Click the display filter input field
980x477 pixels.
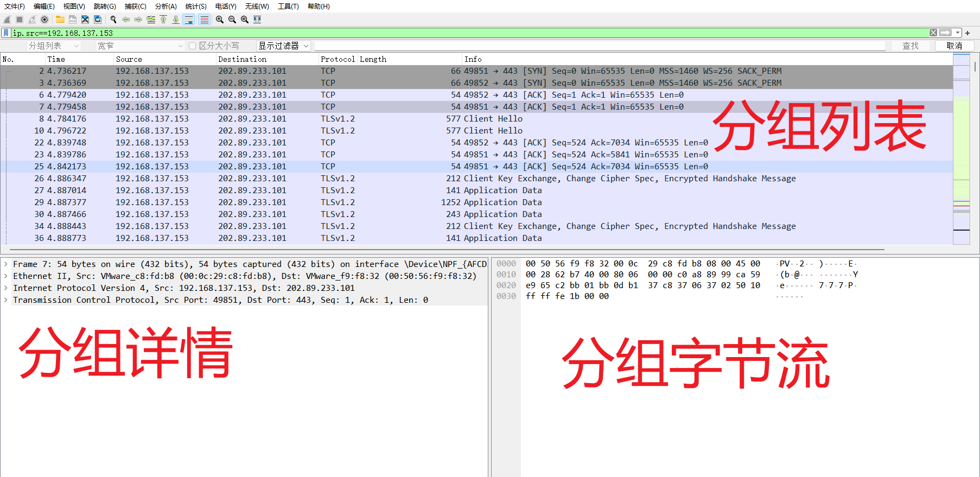469,33
